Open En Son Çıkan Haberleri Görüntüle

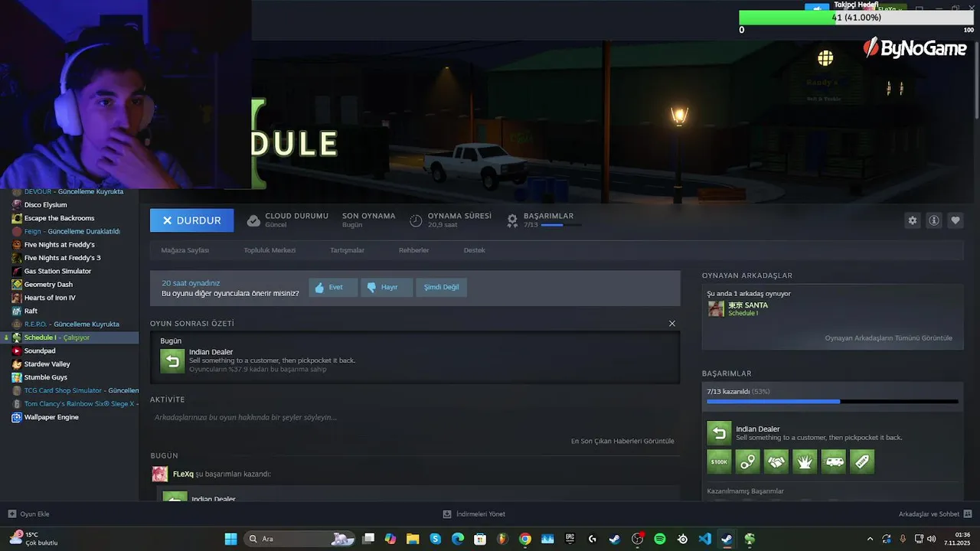click(622, 441)
